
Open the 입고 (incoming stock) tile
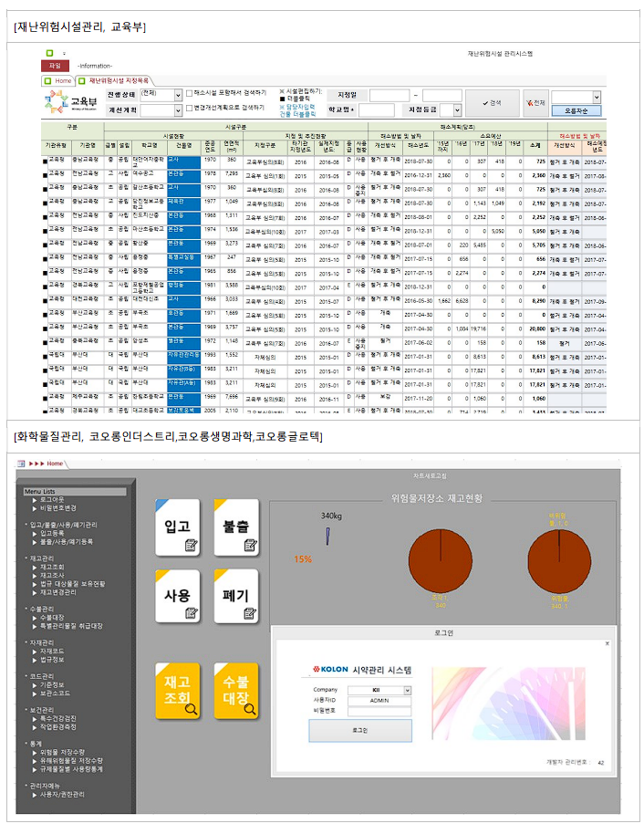(177, 527)
